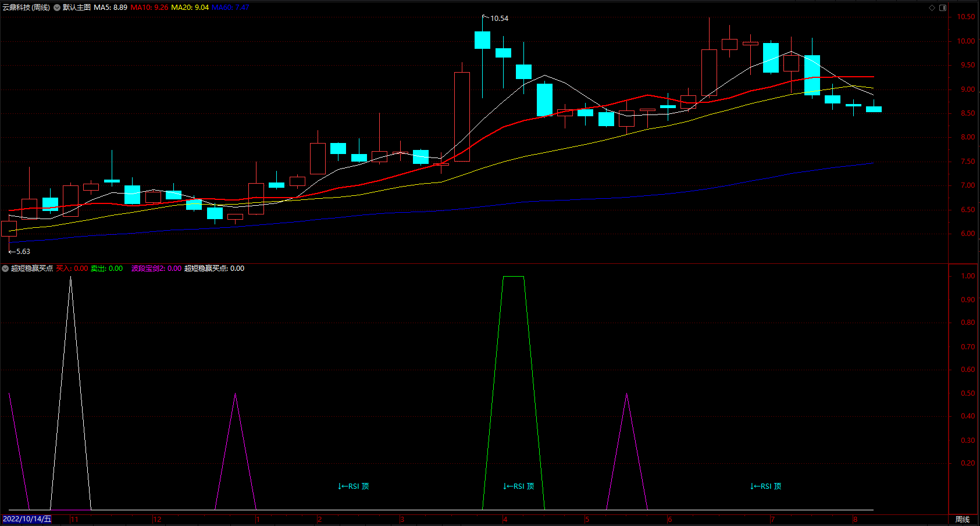The height and width of the screenshot is (526, 980).
Task: Click month 5 on the time axis
Action: point(587,520)
